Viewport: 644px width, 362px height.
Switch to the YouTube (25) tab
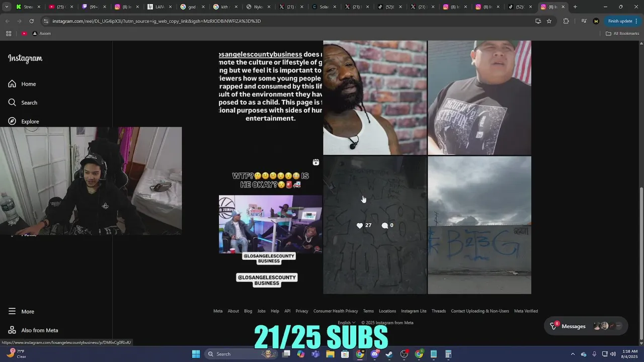(x=60, y=7)
